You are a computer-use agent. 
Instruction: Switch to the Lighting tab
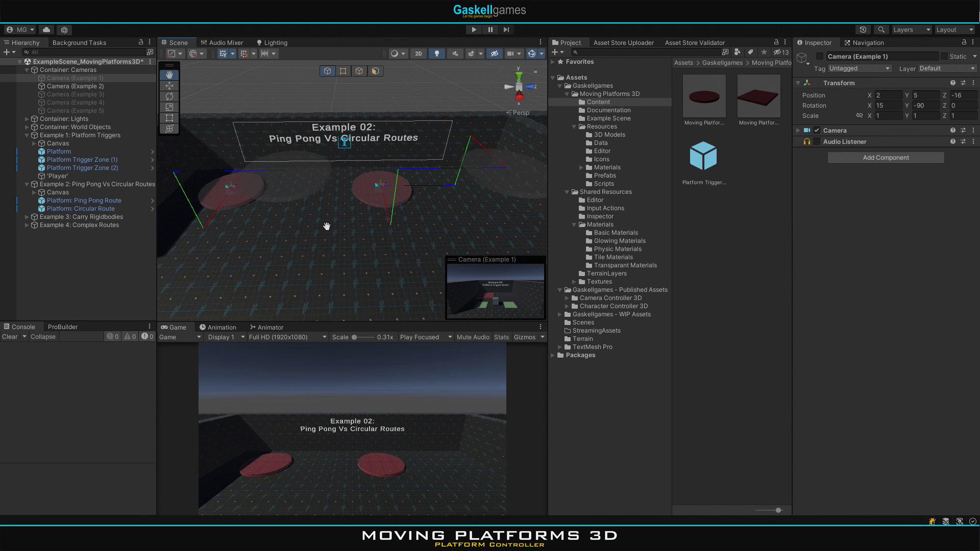pos(272,42)
